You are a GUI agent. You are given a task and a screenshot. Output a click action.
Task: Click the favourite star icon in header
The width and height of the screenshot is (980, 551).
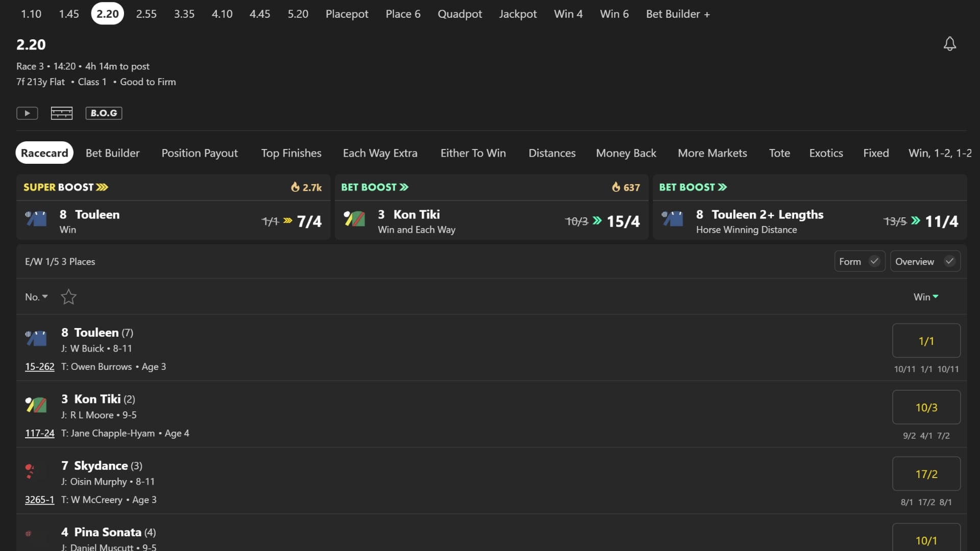[68, 296]
